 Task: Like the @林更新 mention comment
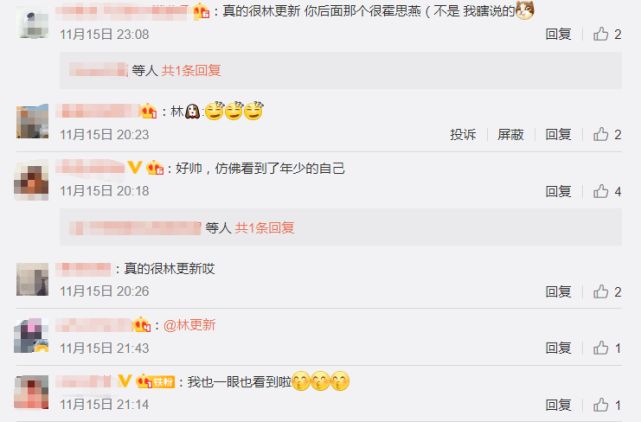[607, 348]
